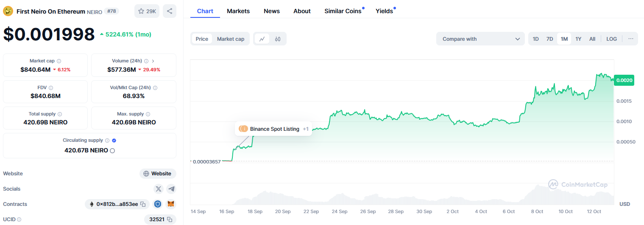The image size is (644, 225).
Task: Switch to the Markets tab
Action: tap(238, 11)
